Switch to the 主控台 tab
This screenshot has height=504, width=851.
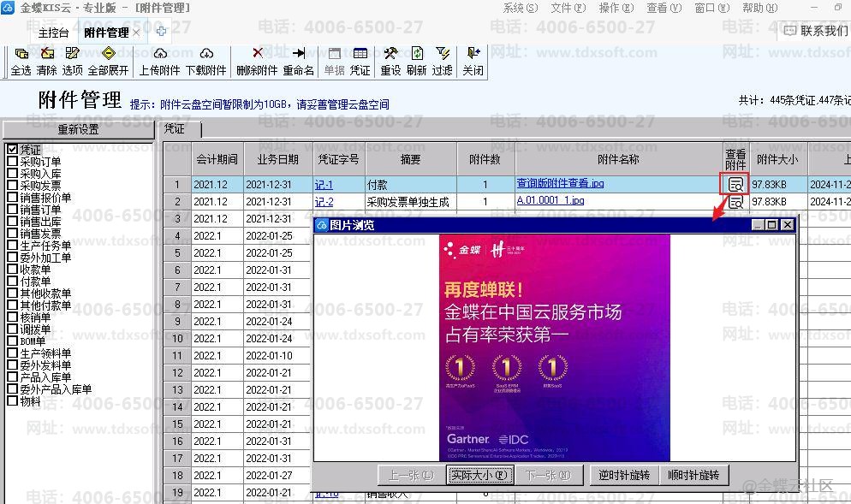pos(53,33)
